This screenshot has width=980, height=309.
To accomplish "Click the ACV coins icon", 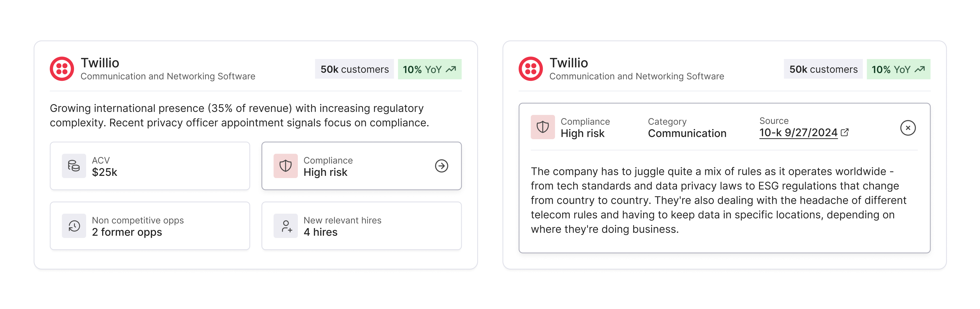I will point(74,166).
